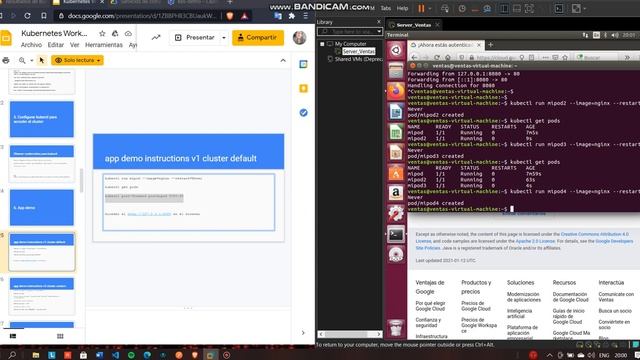Open the zoom level dropdown arrow
This screenshot has height=360, width=640.
31,60
